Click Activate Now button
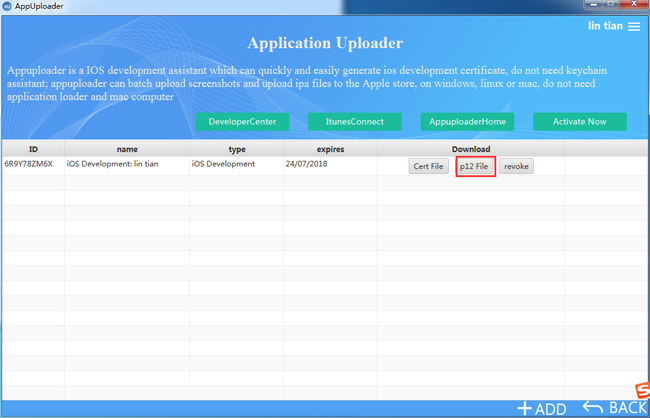 580,122
